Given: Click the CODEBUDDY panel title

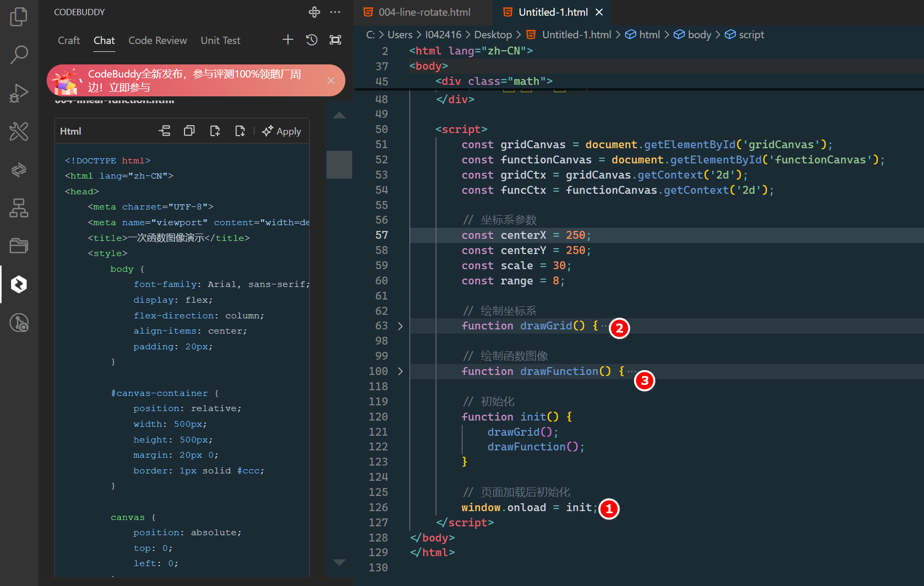Looking at the screenshot, I should pos(79,12).
